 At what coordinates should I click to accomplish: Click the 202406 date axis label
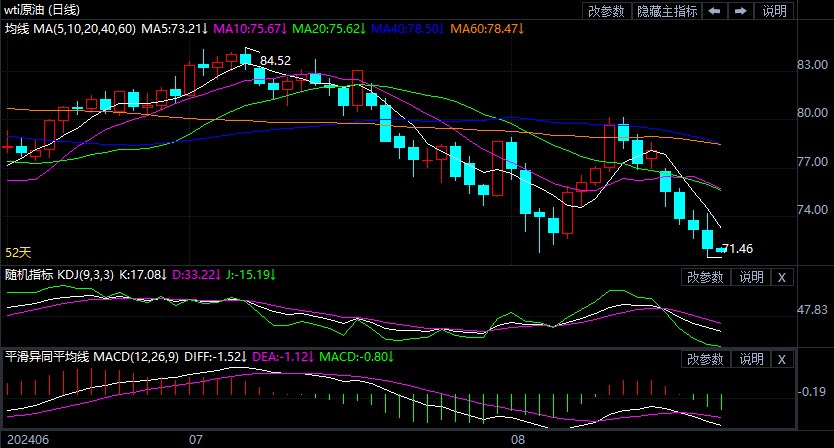pyautogui.click(x=28, y=439)
